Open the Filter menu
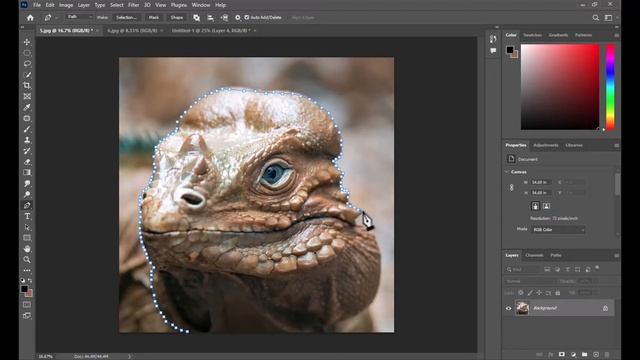 133,5
